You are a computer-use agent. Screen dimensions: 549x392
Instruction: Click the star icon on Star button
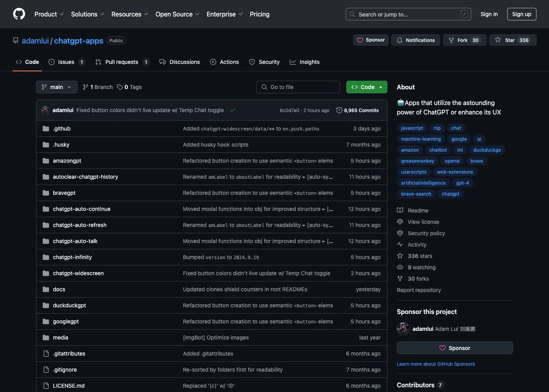tap(498, 40)
